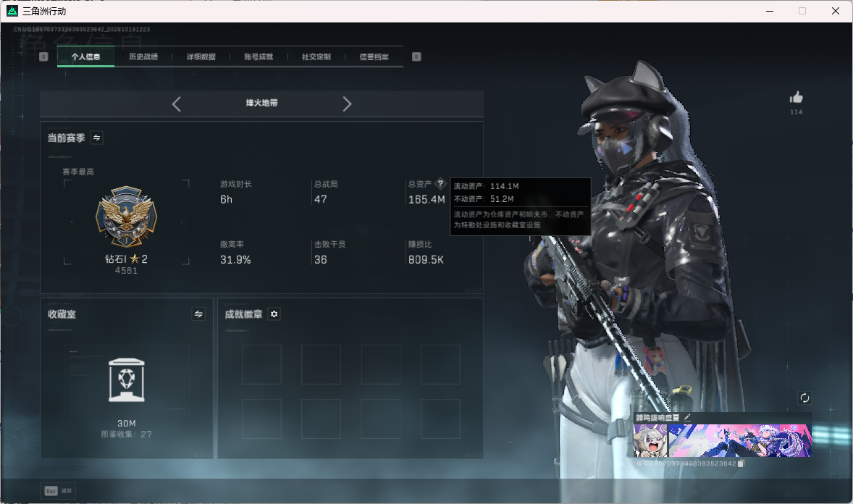Go to the 社交定制 tab
The height and width of the screenshot is (504, 853).
pos(316,56)
